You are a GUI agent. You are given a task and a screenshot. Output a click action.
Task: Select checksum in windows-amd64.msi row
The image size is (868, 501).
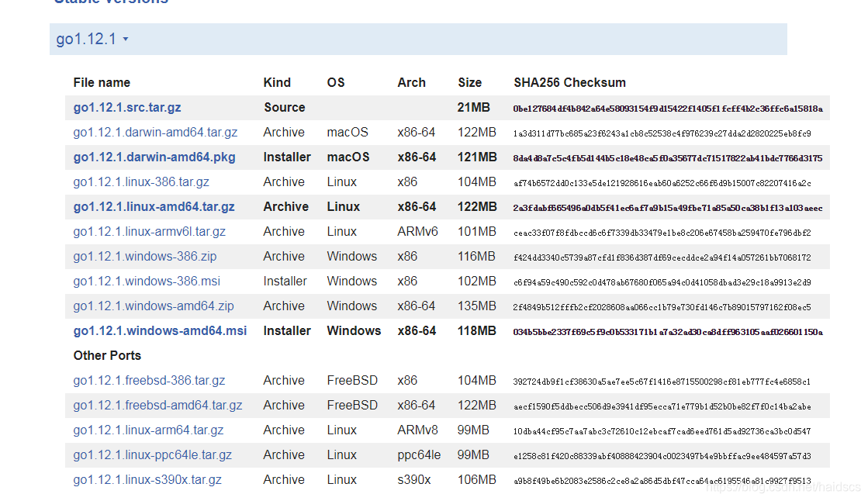coord(668,332)
